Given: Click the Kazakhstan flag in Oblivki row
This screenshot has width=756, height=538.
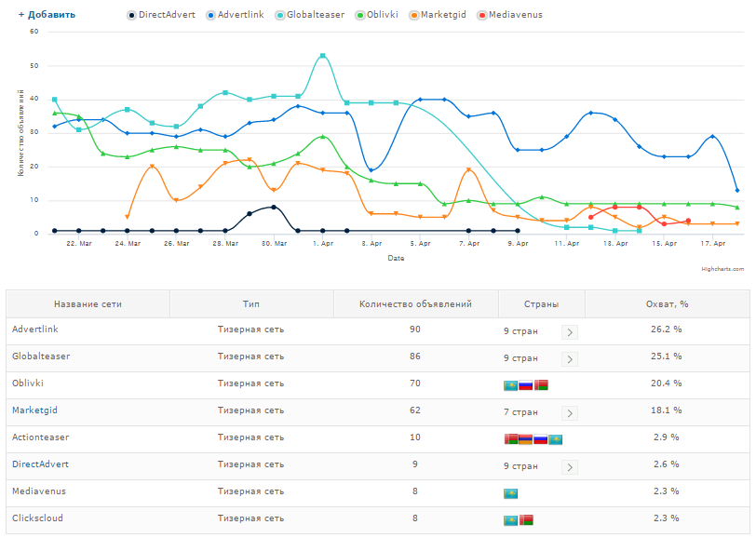Looking at the screenshot, I should point(510,385).
